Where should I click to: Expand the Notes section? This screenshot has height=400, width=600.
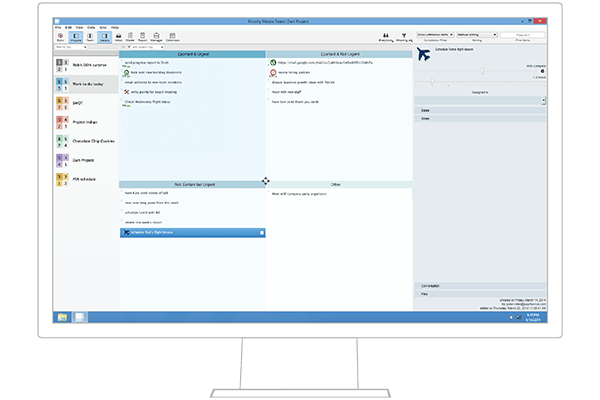[480, 119]
